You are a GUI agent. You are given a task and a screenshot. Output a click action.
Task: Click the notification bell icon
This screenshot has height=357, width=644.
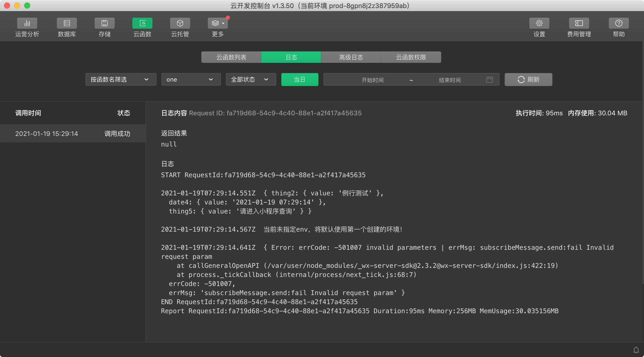coord(636,350)
